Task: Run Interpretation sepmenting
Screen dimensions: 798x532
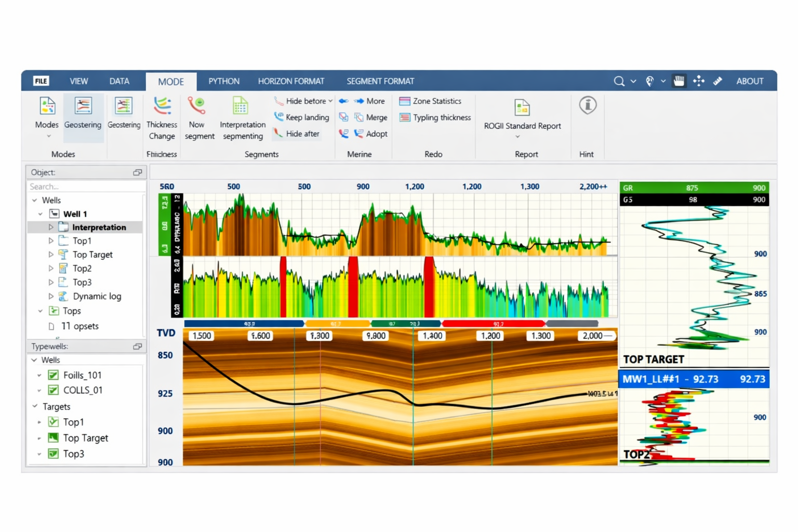Action: click(242, 118)
